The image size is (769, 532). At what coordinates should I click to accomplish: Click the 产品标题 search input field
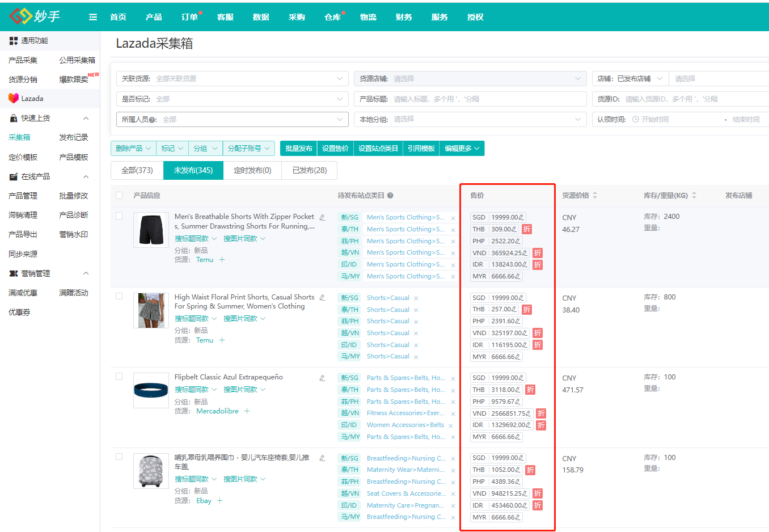tap(488, 99)
